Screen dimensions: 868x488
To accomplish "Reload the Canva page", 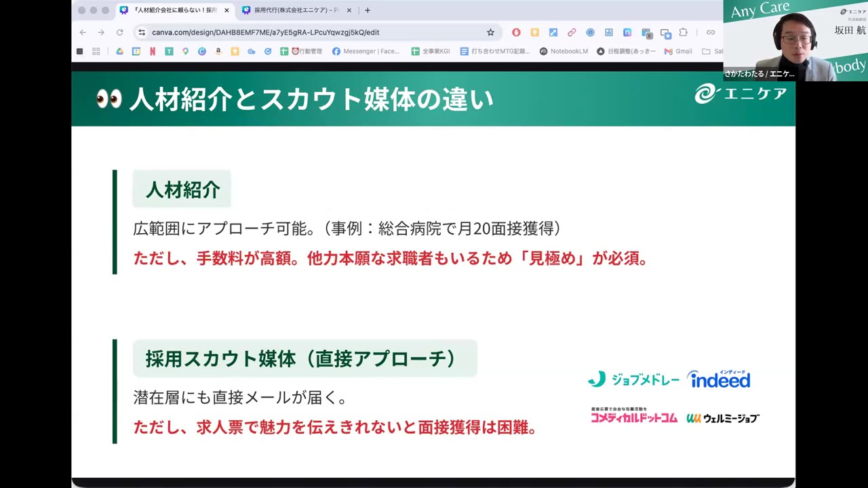I will tap(120, 32).
